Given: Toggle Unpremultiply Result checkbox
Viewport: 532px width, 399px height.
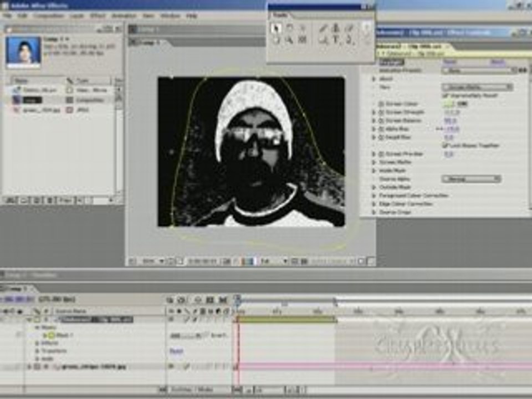Looking at the screenshot, I should pos(445,95).
